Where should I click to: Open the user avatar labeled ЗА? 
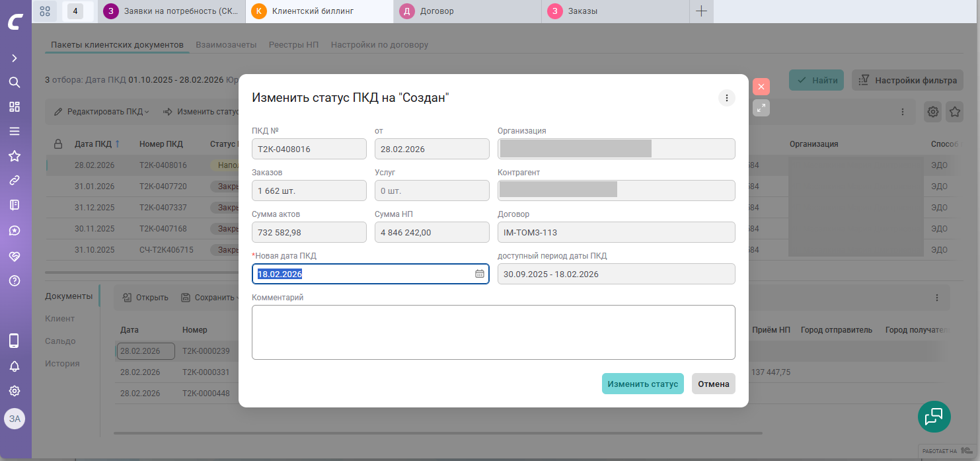(x=15, y=419)
